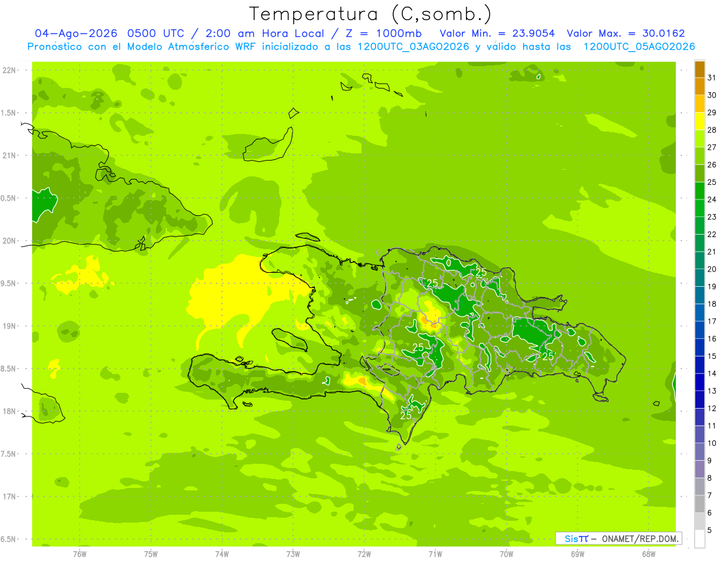Screen dimensions: 728x562
Task: Click the "72W" longitude axis label
Action: click(365, 554)
